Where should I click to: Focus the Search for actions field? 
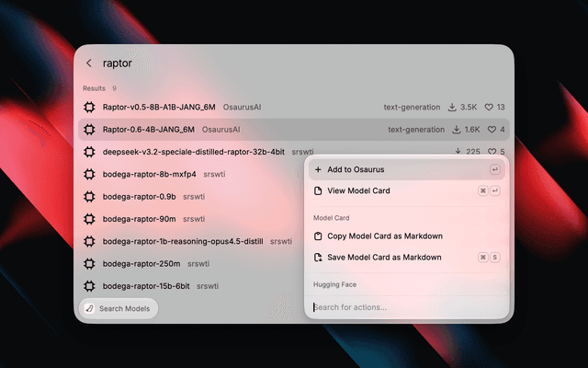(x=406, y=307)
